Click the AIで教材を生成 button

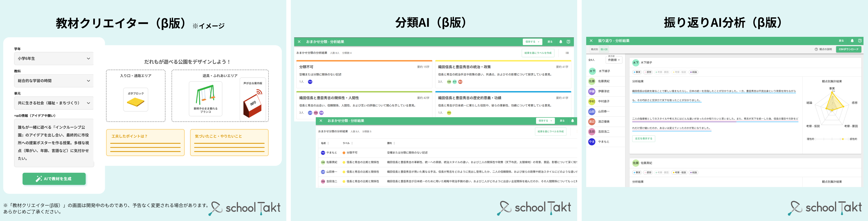[x=54, y=179]
